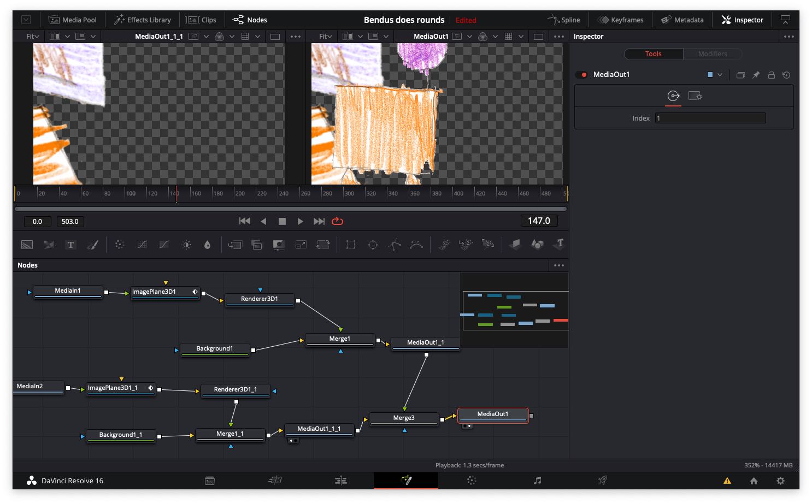Open the MediaOut1 tool color dropdown arrow
Screen dimensions: 812x504
click(x=720, y=75)
